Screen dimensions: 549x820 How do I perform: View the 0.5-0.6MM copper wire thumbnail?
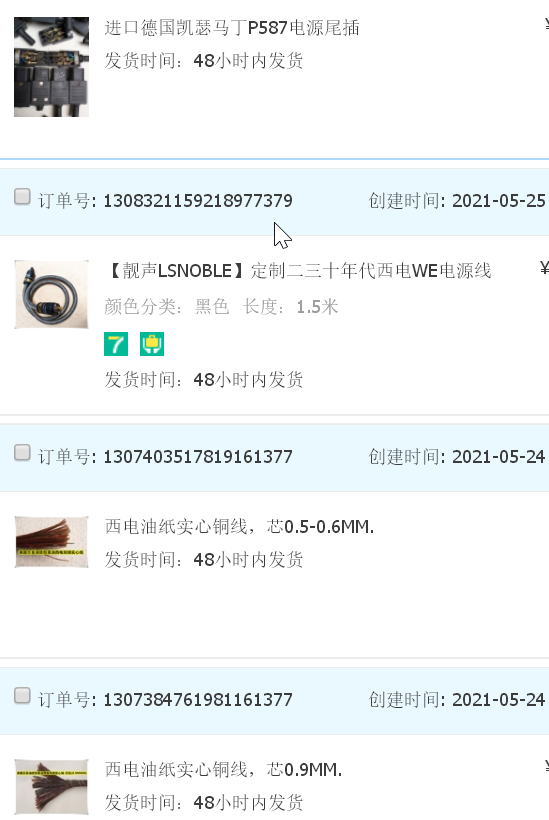coord(51,542)
